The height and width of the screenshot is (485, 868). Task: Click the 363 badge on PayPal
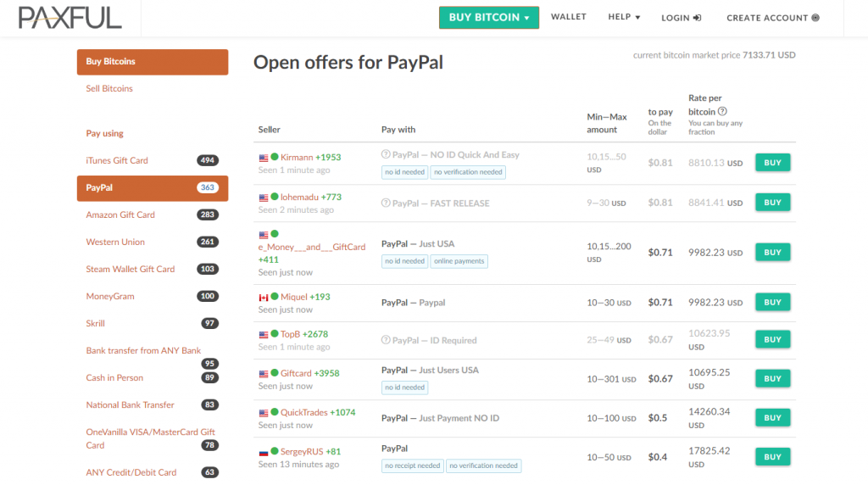(208, 187)
